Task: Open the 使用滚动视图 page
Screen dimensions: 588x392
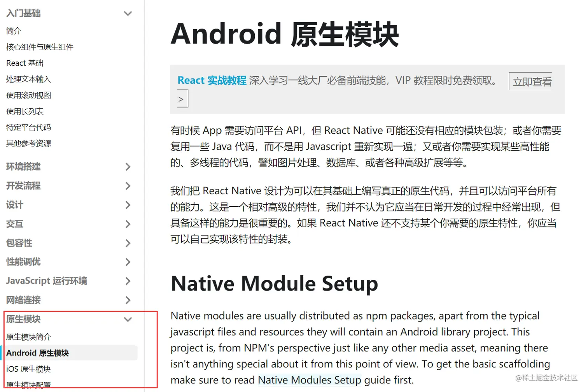Action: click(x=28, y=95)
